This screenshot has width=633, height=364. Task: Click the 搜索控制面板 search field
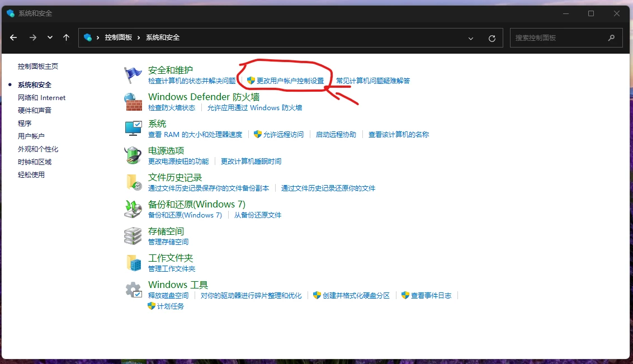[559, 38]
